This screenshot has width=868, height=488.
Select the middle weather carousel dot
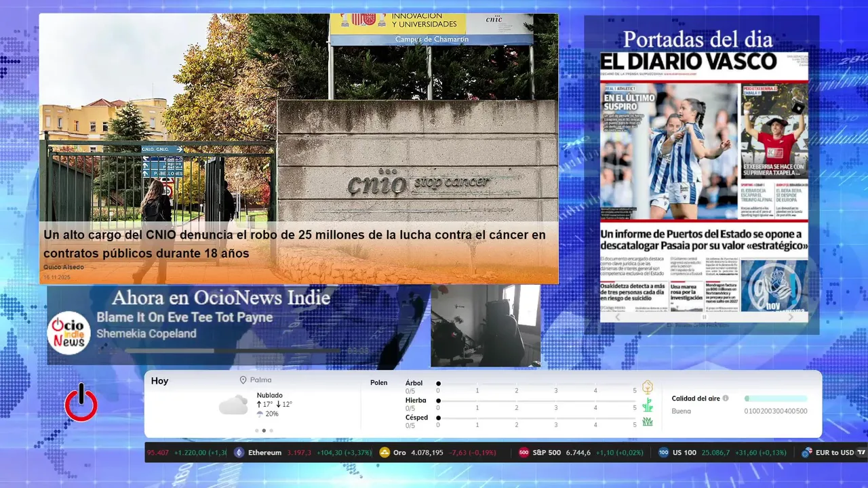(264, 430)
